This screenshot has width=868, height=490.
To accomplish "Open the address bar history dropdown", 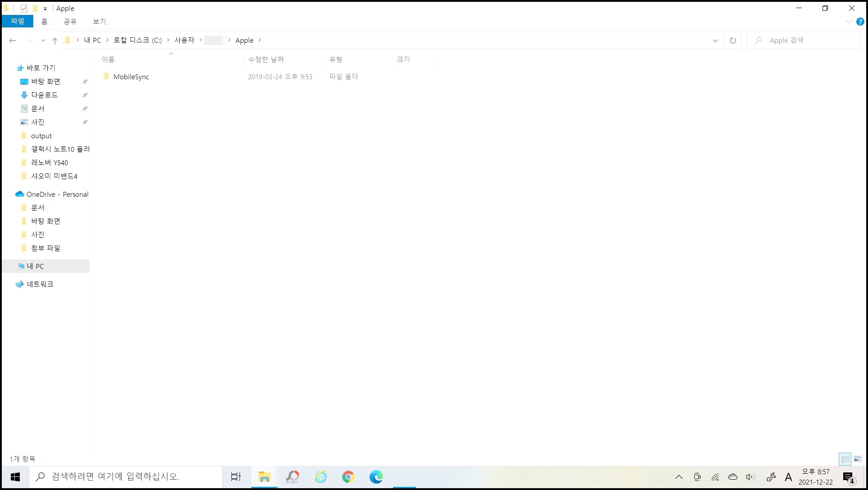I will click(x=715, y=41).
